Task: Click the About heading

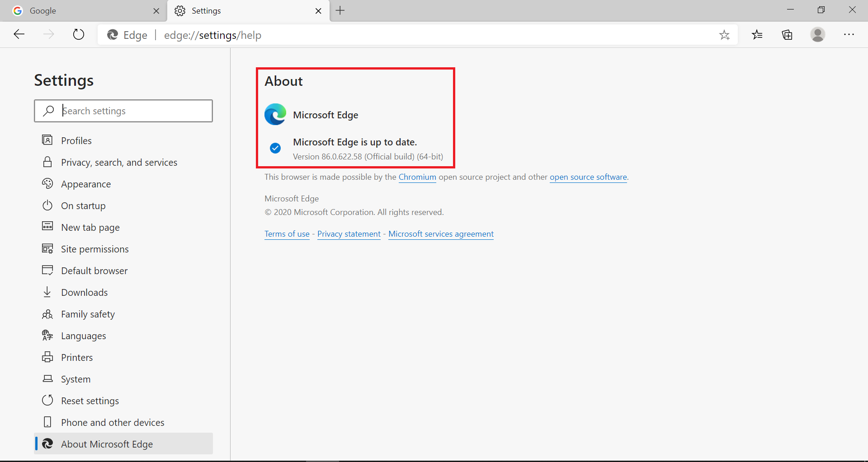Action: [x=283, y=81]
